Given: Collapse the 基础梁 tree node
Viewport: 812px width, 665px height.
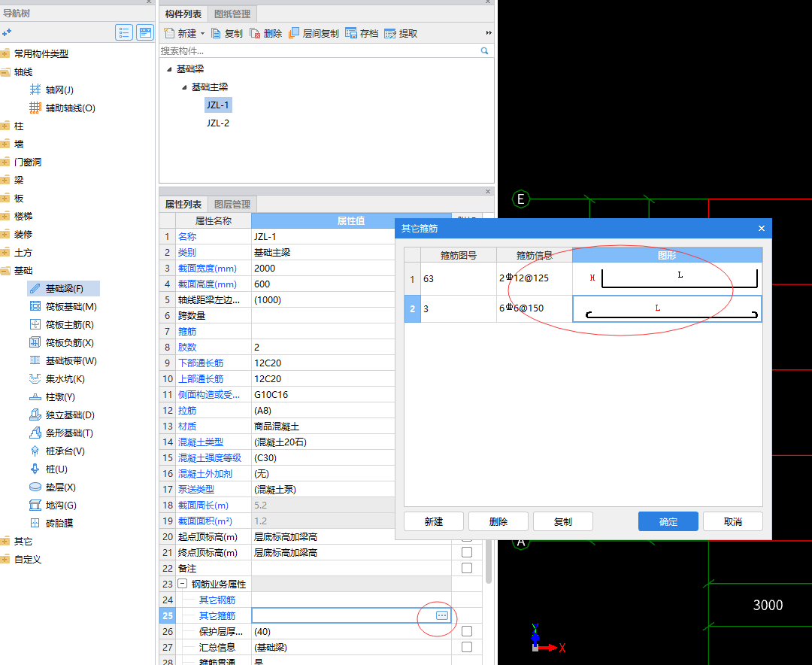Looking at the screenshot, I should click(169, 69).
